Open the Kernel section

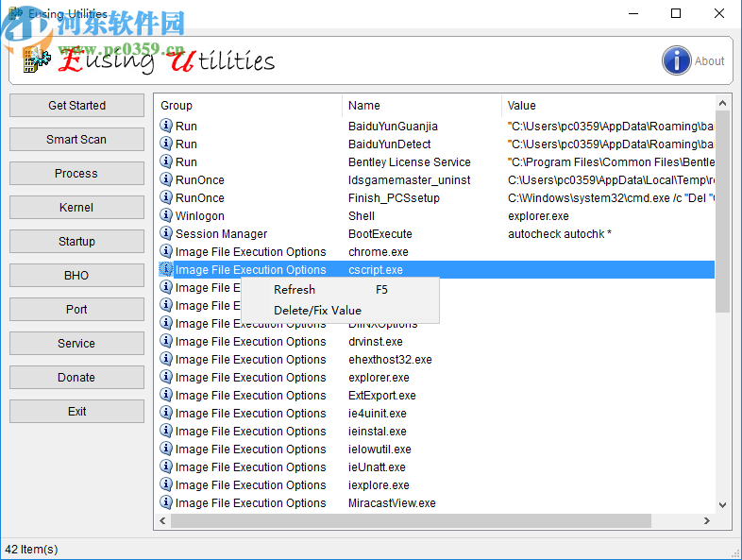click(x=76, y=208)
